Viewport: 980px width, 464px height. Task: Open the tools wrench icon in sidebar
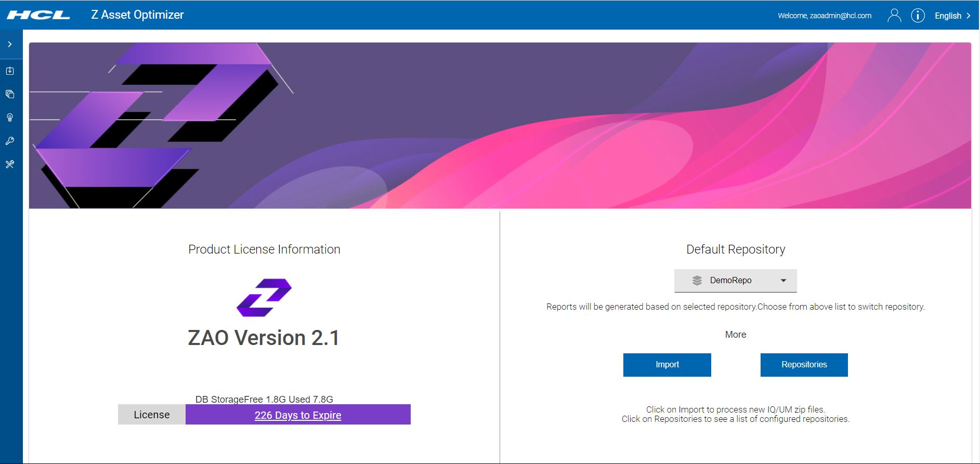pos(10,164)
